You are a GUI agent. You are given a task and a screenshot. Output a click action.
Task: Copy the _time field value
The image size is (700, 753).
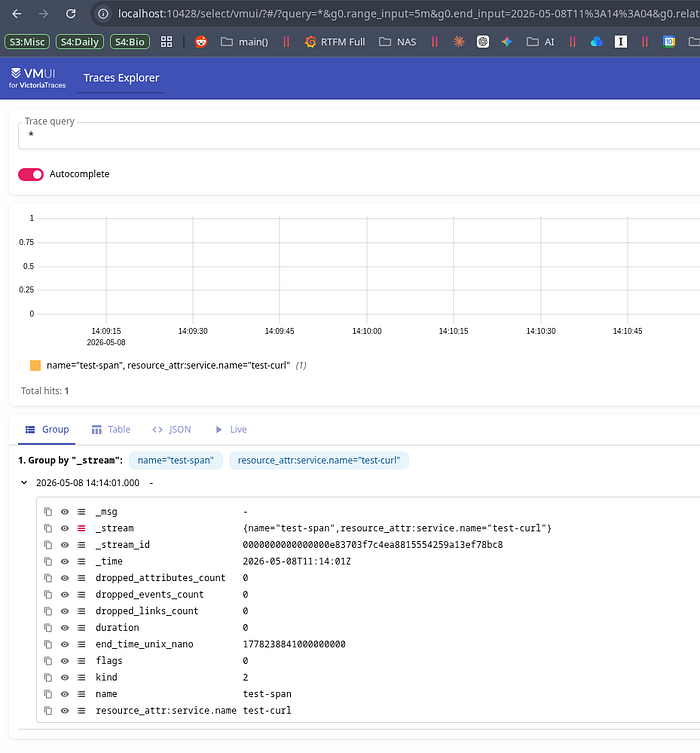48,561
